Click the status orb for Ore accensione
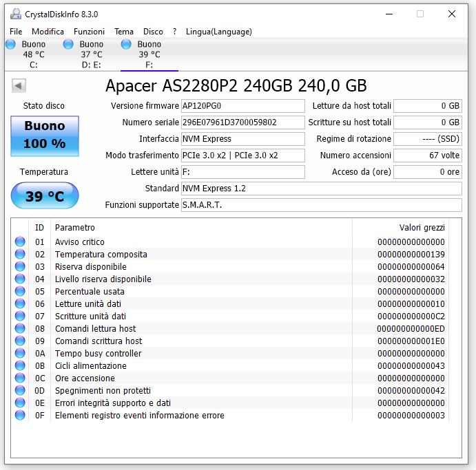This screenshot has width=476, height=470. point(20,378)
